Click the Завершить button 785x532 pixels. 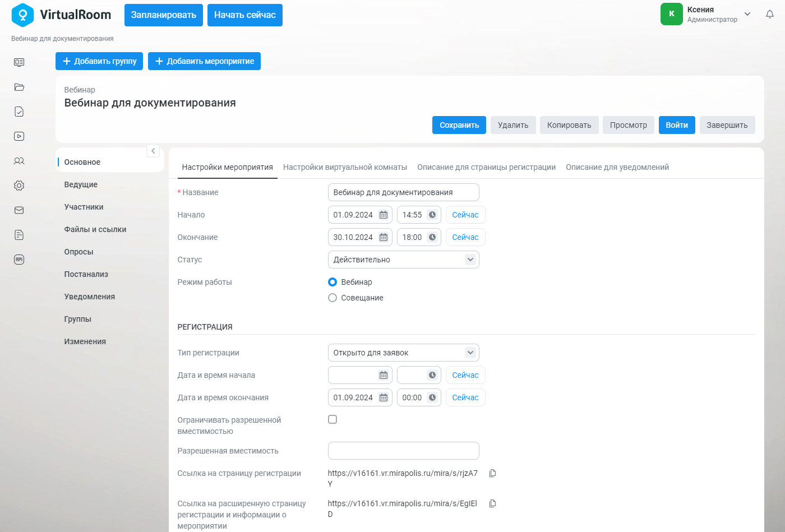[727, 125]
